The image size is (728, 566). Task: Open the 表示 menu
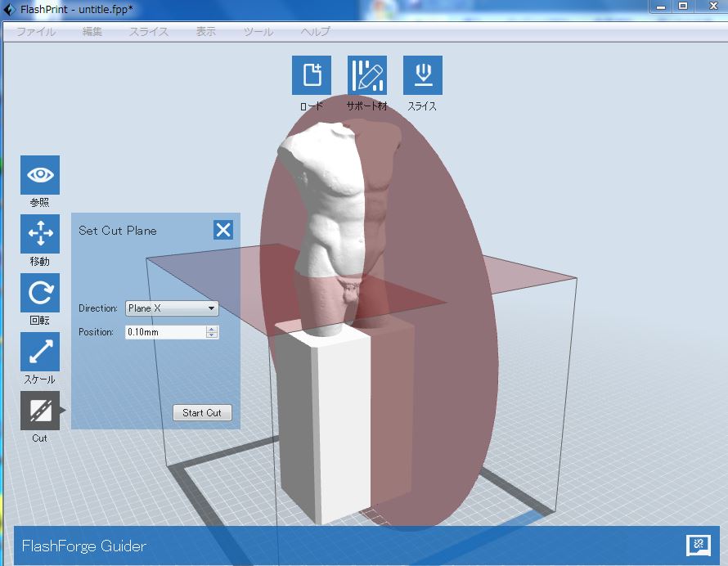coord(205,32)
